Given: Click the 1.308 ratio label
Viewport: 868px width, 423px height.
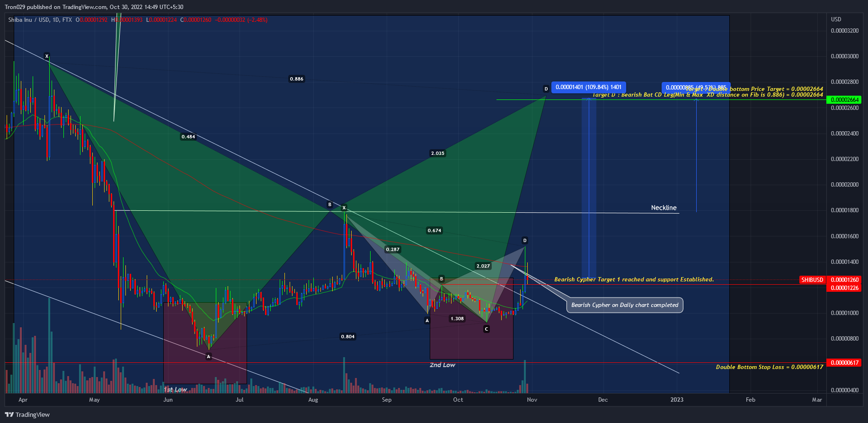Looking at the screenshot, I should click(x=457, y=319).
